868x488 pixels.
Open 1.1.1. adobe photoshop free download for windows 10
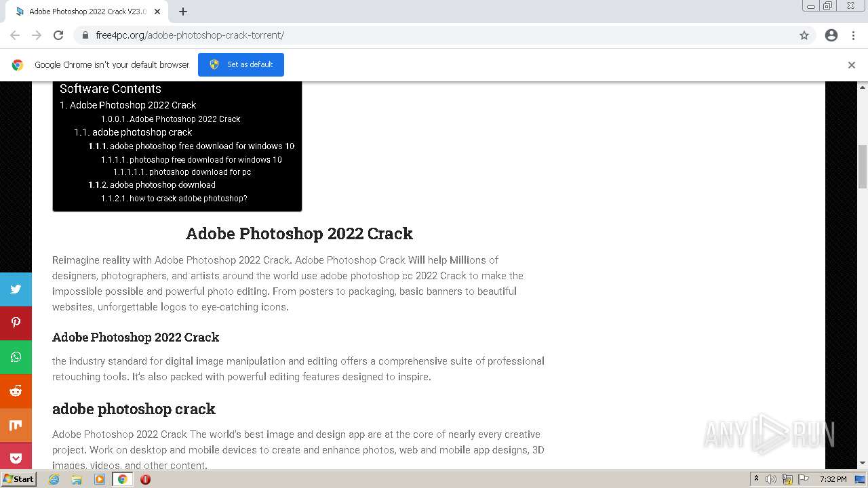point(191,146)
